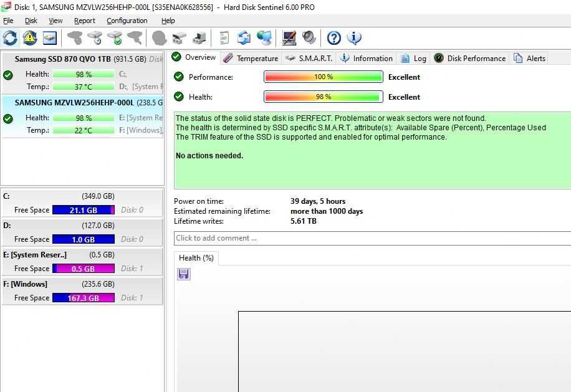
Task: Click the gray head silhouette toolbar icon
Action: coord(159,38)
